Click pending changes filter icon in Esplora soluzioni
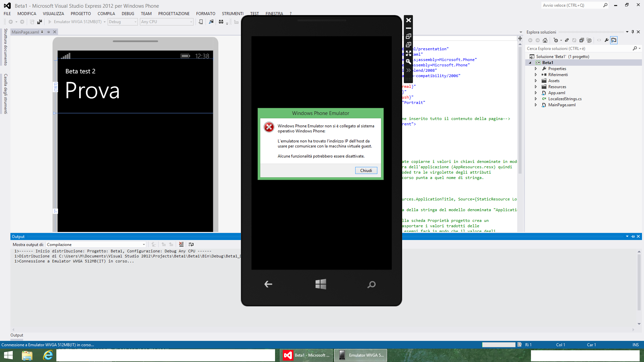Image resolution: width=644 pixels, height=362 pixels. (555, 40)
